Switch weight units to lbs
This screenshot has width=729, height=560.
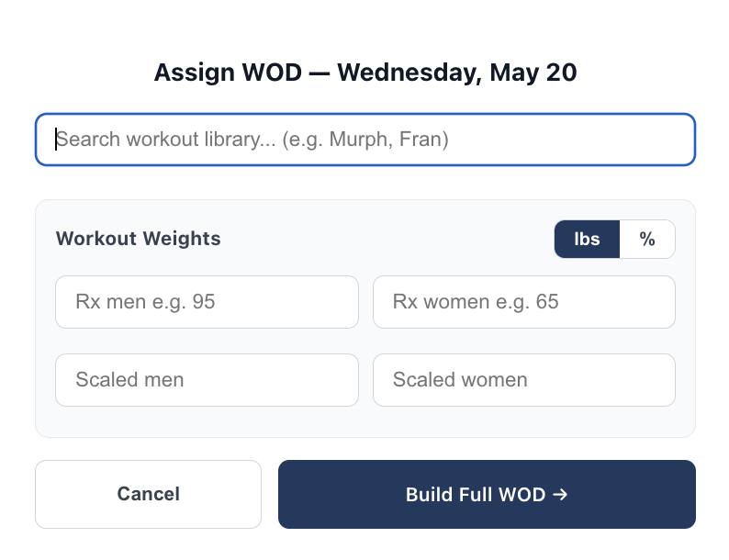point(587,239)
